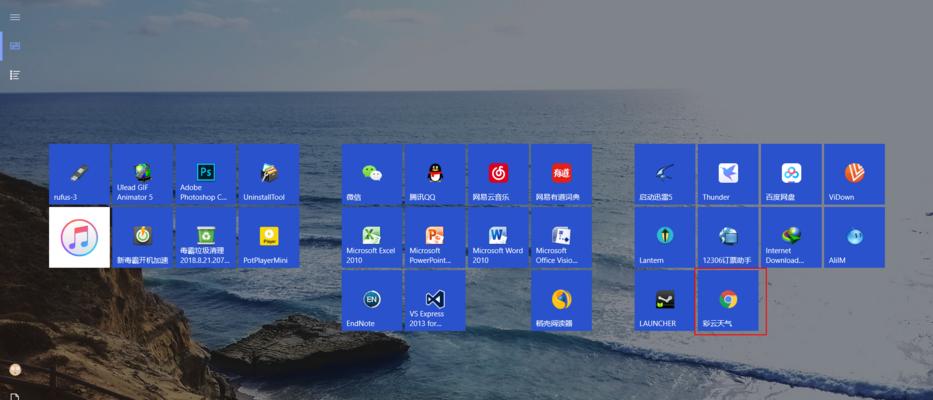This screenshot has height=400, width=933.
Task: Open Microsoft Word 2010 tile
Action: 498,238
